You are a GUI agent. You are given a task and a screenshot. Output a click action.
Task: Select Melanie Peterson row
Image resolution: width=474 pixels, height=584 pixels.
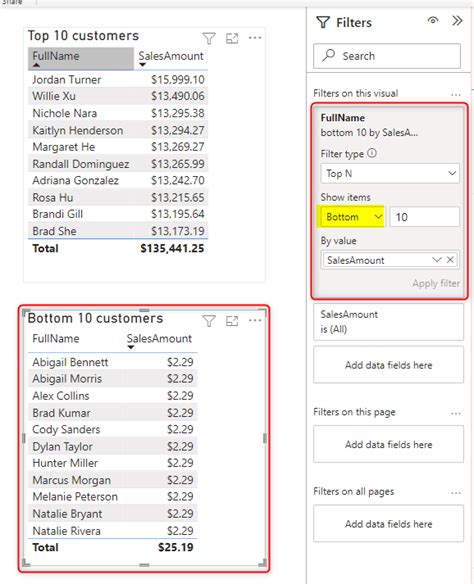(x=112, y=496)
